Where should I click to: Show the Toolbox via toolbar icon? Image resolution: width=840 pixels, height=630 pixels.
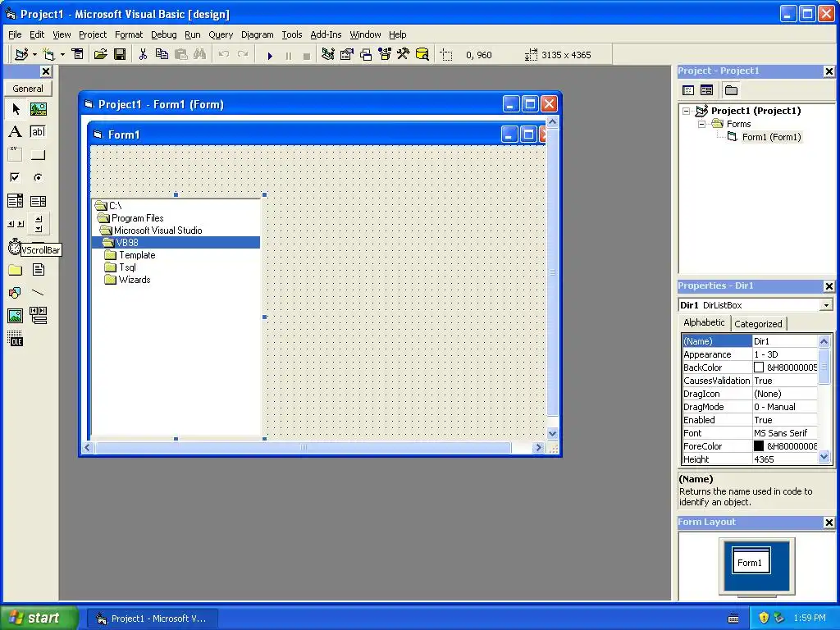point(404,54)
